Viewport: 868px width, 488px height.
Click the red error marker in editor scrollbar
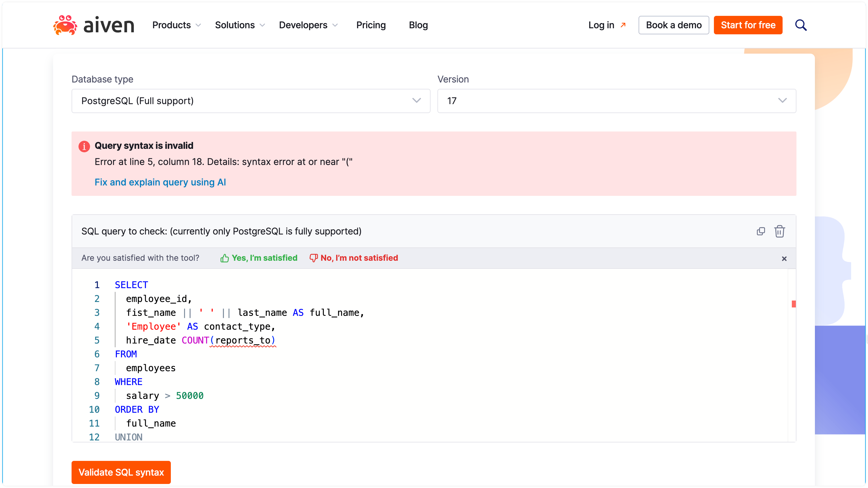point(794,304)
